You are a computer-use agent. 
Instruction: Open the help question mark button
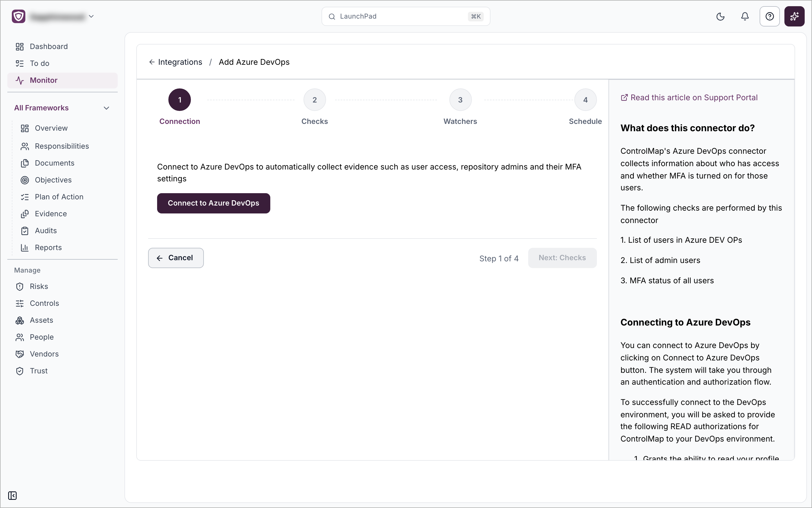(x=769, y=16)
